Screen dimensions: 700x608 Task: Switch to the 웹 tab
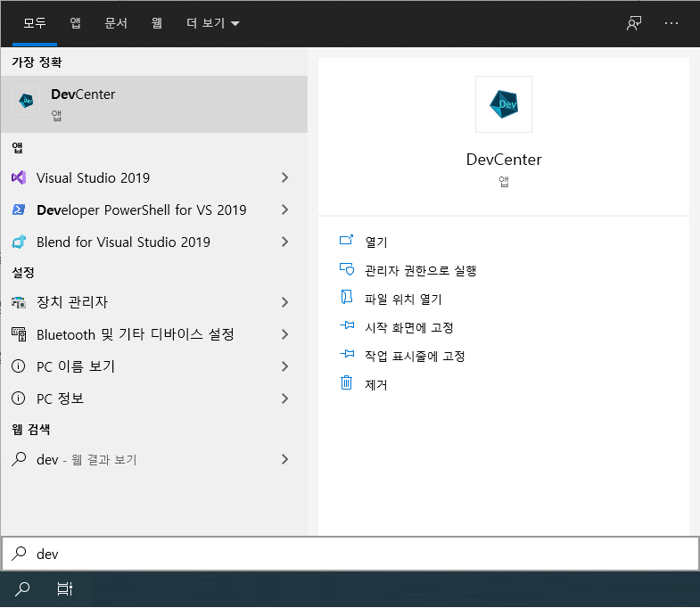point(156,23)
